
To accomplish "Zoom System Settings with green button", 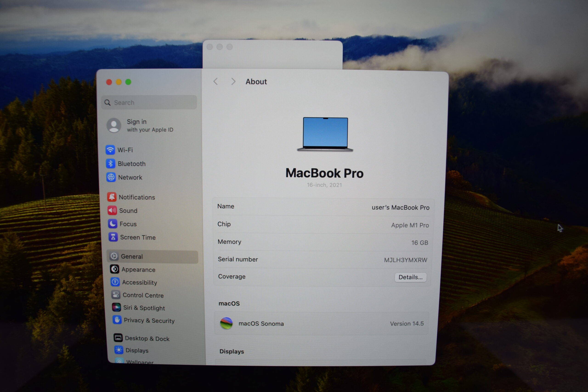I will click(128, 82).
